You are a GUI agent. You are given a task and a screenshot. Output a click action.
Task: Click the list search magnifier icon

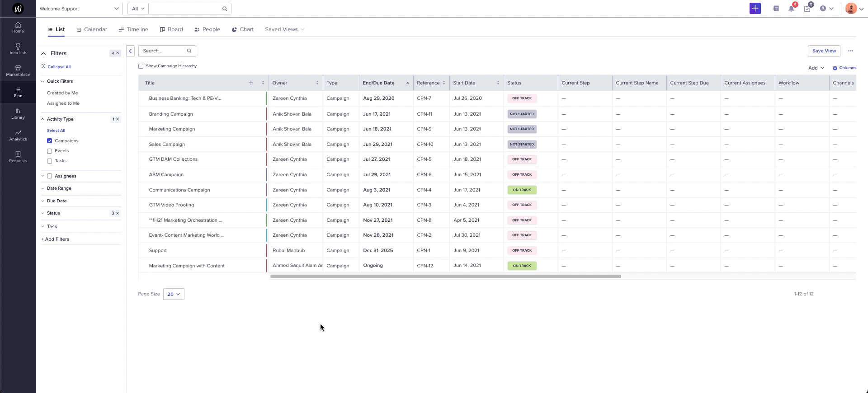point(189,51)
